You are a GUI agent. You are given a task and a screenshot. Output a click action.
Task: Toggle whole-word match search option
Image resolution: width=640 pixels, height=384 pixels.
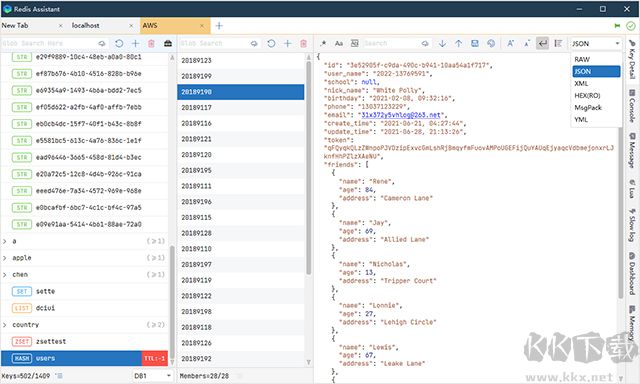355,43
